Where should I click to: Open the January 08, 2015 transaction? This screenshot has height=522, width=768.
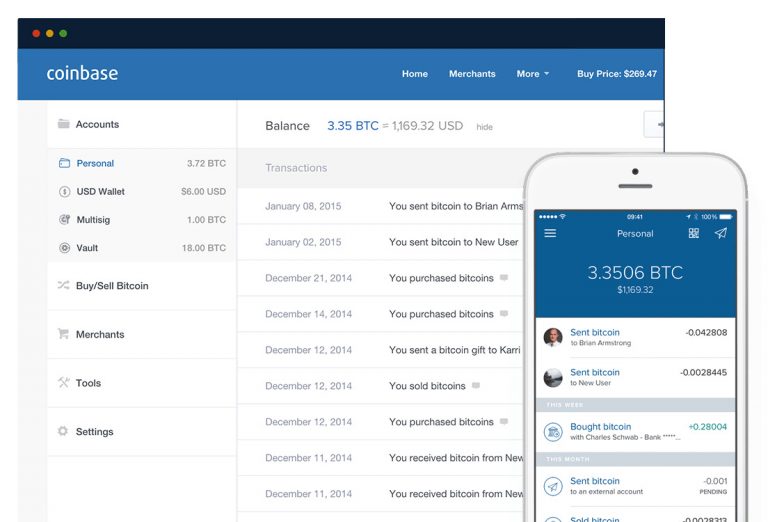[380, 206]
